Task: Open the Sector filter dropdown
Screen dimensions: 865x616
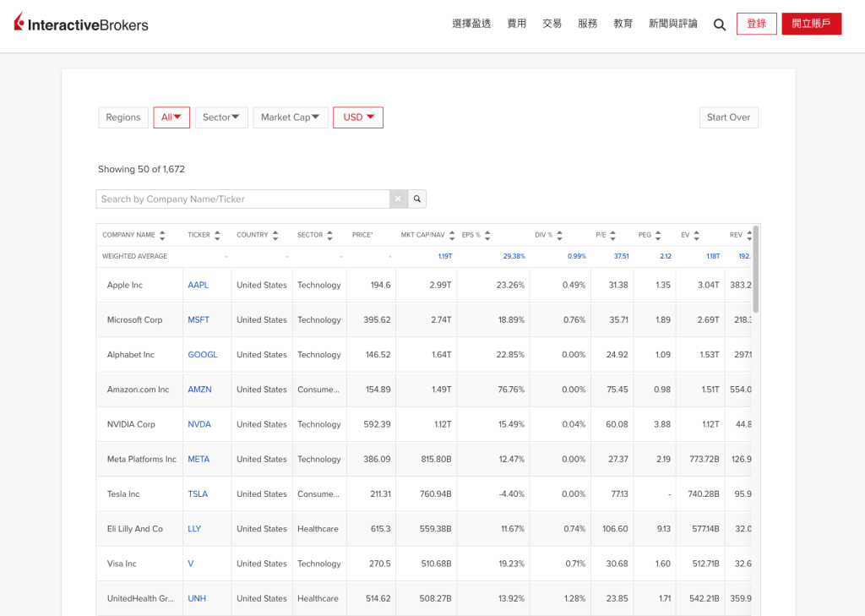Action: tap(221, 117)
